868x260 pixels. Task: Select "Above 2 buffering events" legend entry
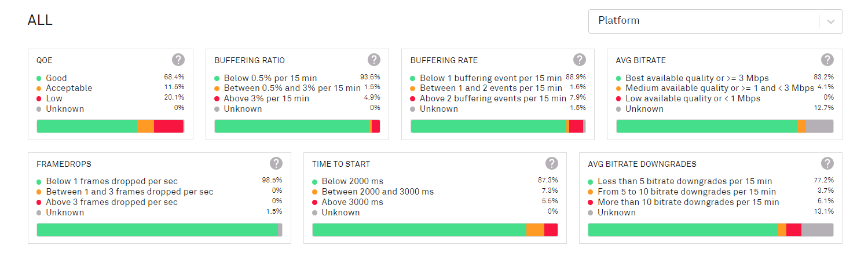pos(493,98)
